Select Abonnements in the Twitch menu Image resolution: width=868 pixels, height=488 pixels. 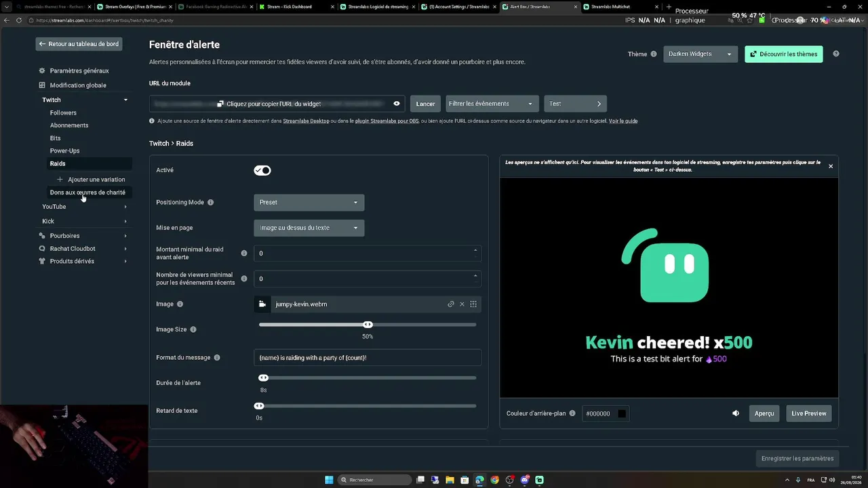pyautogui.click(x=69, y=125)
